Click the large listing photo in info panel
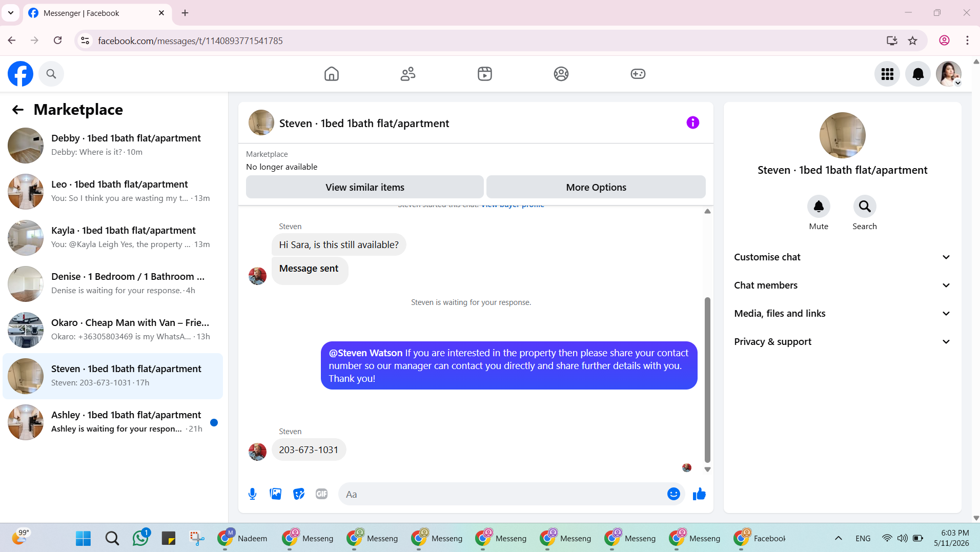The image size is (980, 552). coord(843,135)
